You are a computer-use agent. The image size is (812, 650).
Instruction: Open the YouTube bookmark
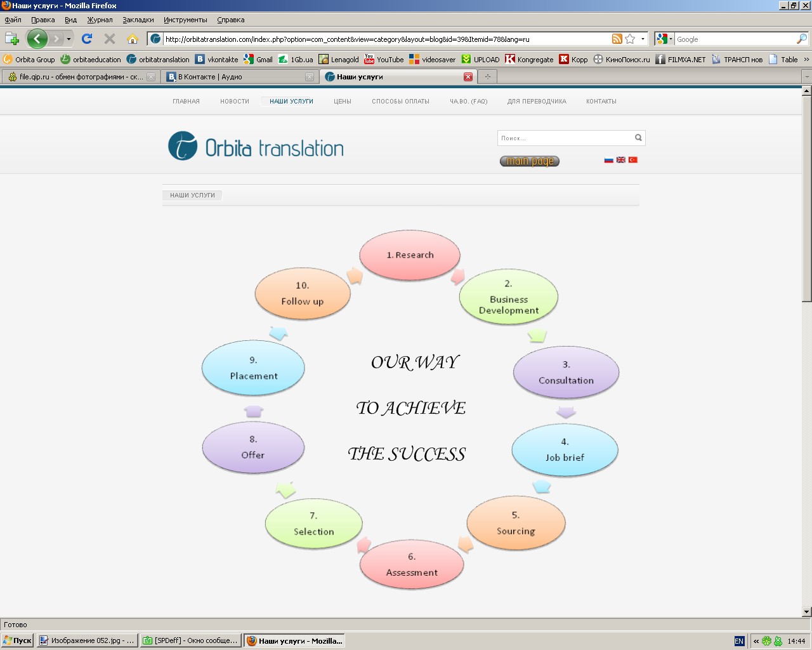click(x=384, y=60)
